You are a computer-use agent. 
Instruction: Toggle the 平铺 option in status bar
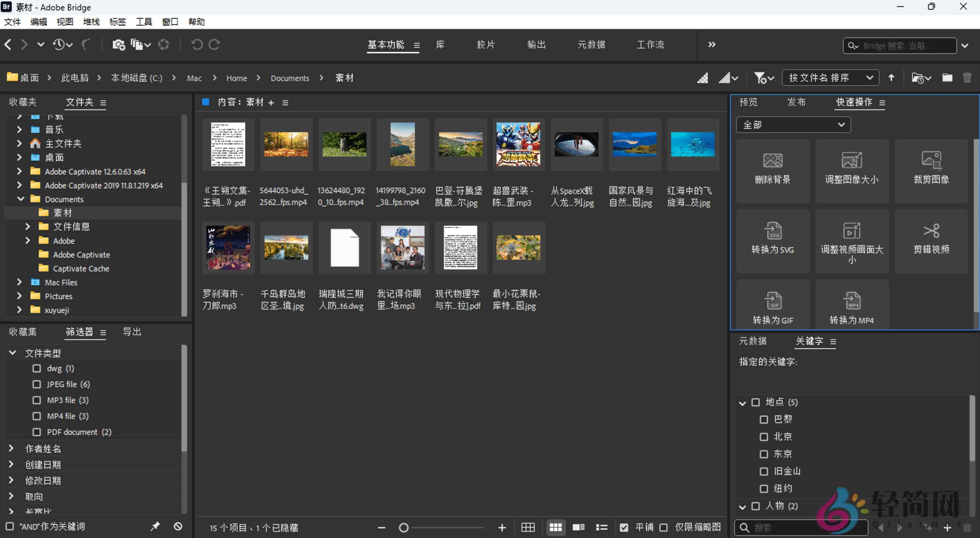(624, 527)
